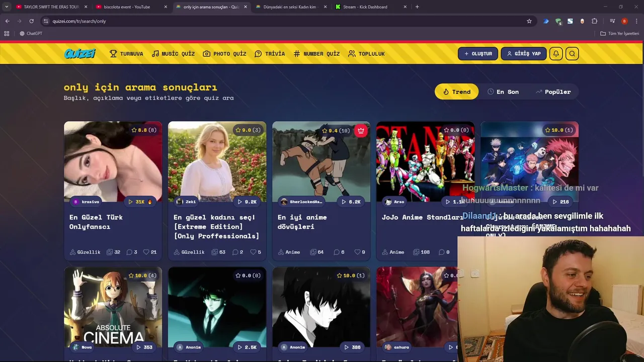The image size is (644, 362).
Task: Open the ChatGPT bookmark
Action: click(x=31, y=33)
